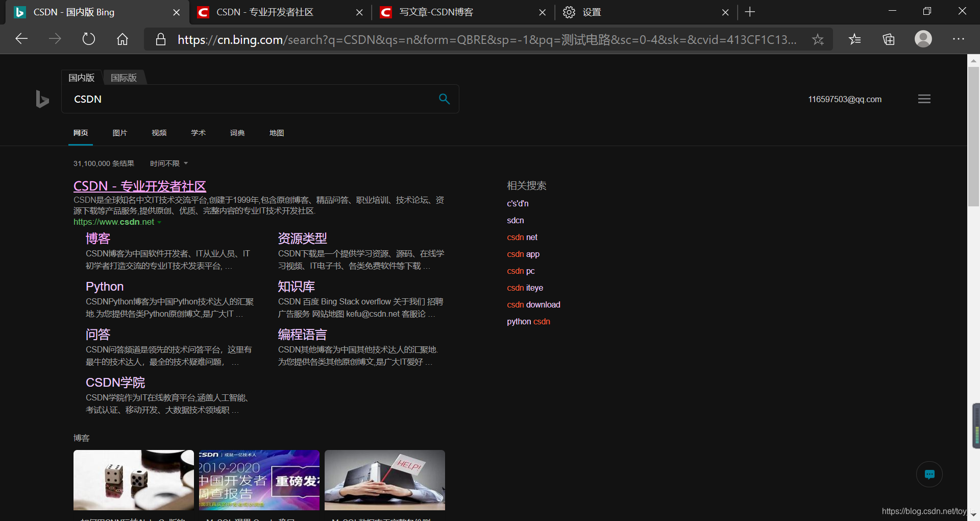Search related term csdn iteye

tap(525, 288)
